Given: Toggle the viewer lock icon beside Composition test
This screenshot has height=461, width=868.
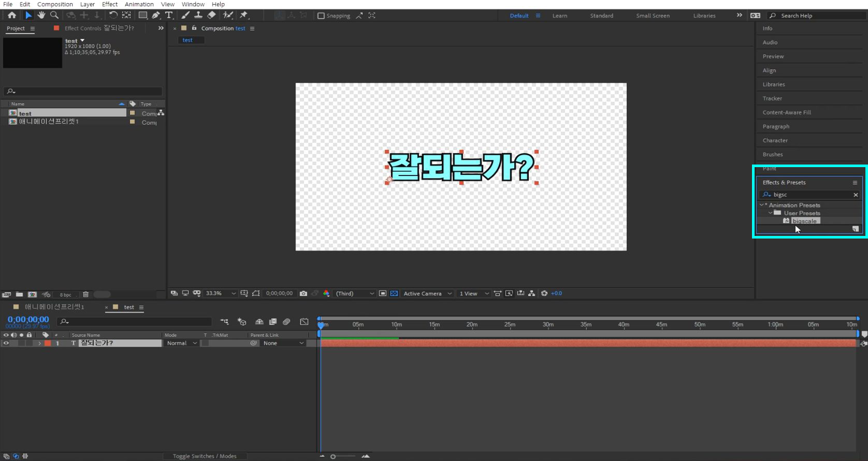Looking at the screenshot, I should (x=194, y=28).
